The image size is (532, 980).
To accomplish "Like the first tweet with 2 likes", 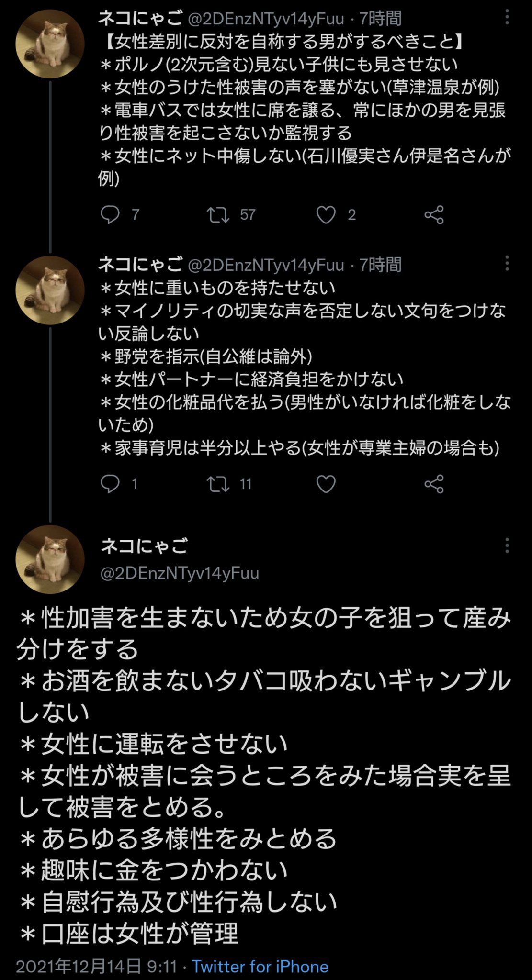I will click(326, 215).
